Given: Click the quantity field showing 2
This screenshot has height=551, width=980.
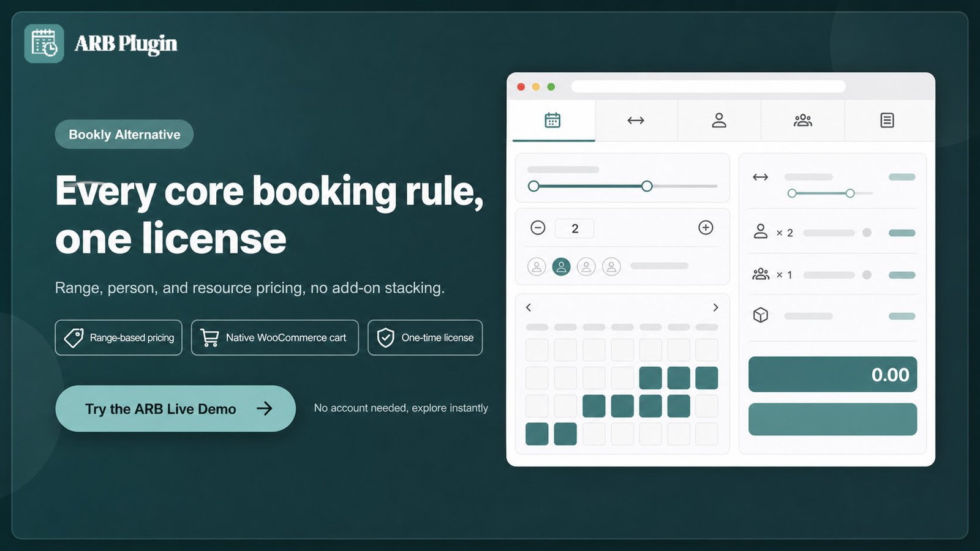Looking at the screenshot, I should (x=575, y=228).
